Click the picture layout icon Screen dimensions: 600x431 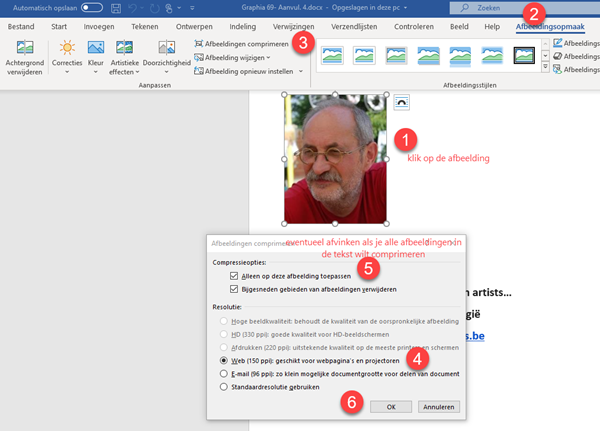(x=558, y=69)
